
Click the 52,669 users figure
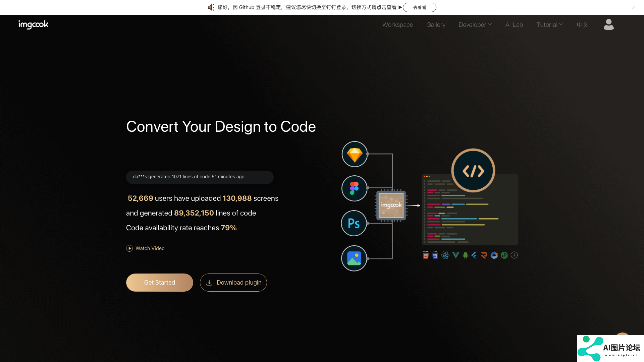pos(140,198)
